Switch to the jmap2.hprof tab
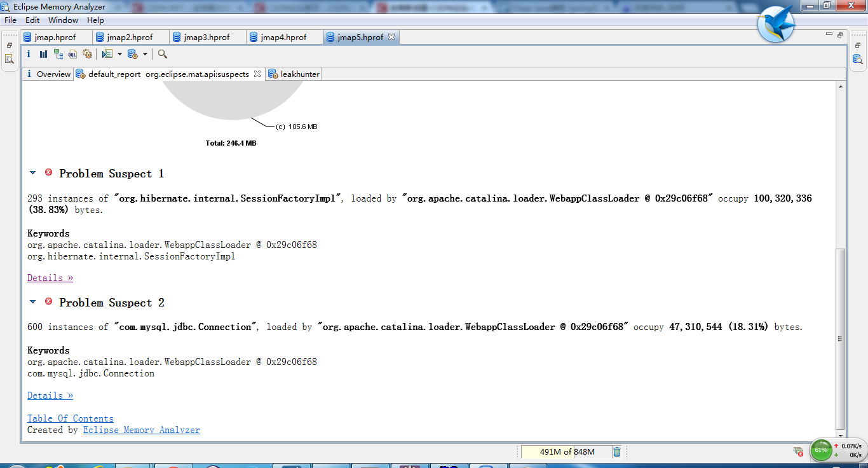Viewport: 868px width, 468px height. tap(130, 37)
